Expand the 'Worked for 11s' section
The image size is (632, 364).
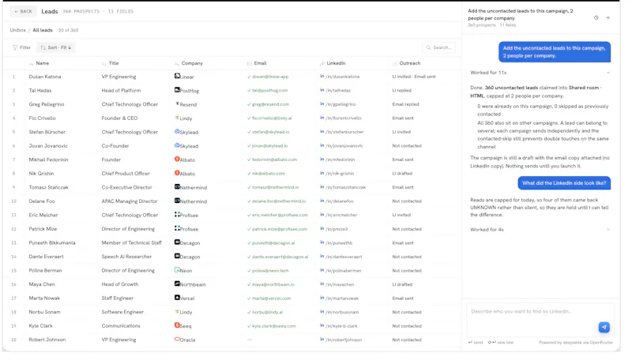tap(540, 73)
